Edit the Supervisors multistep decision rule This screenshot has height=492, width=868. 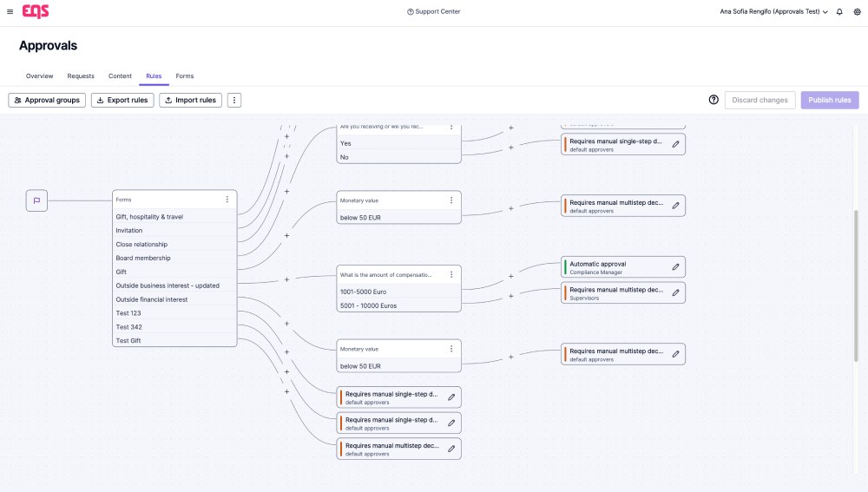[x=675, y=293]
